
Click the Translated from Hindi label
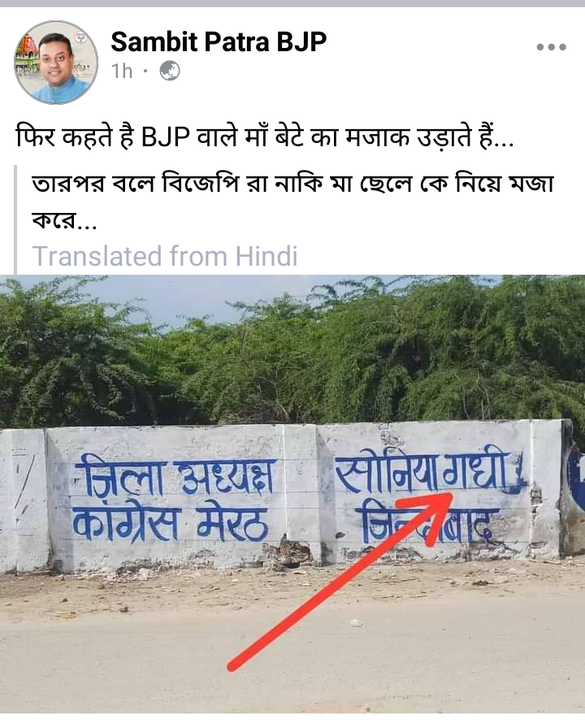(x=165, y=256)
